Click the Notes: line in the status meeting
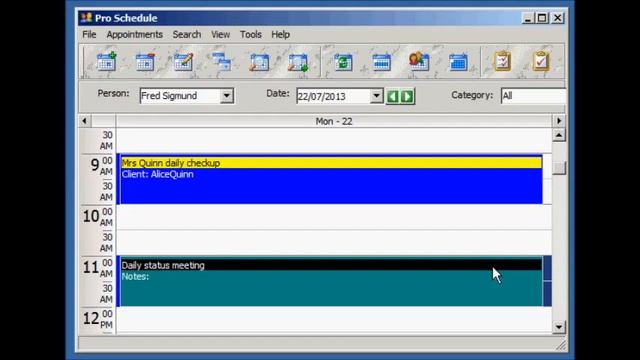This screenshot has width=640, height=360. (135, 277)
